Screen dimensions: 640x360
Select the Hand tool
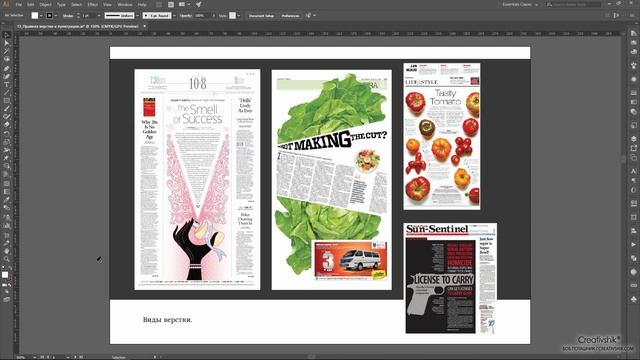[x=7, y=251]
